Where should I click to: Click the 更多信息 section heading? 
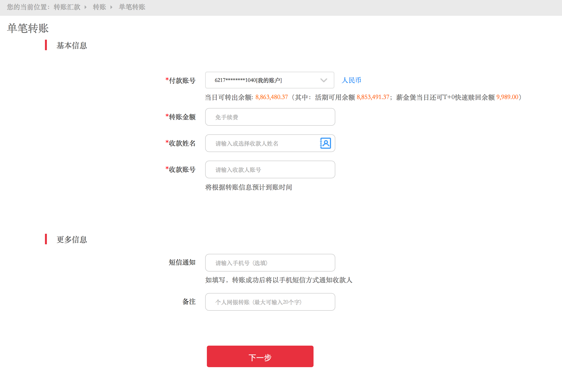point(72,240)
